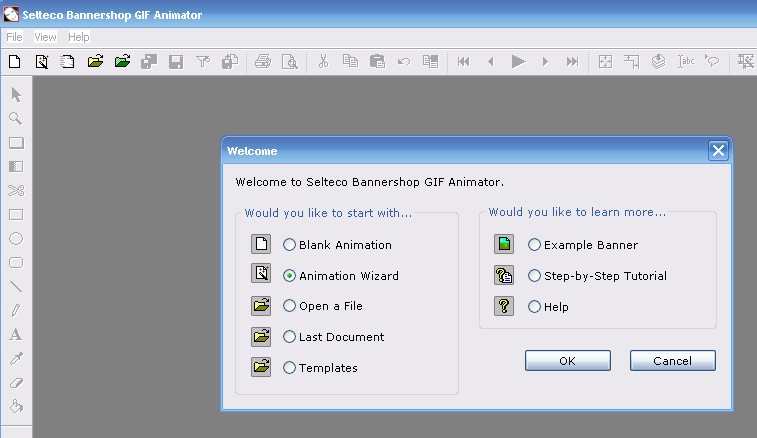Select the Blank Animation radio button
Screen dimensions: 757x438
point(289,244)
